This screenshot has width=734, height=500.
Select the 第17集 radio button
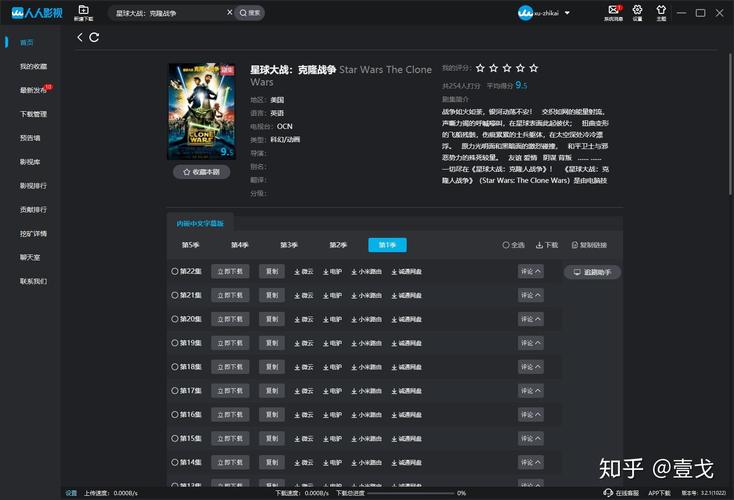[x=175, y=391]
